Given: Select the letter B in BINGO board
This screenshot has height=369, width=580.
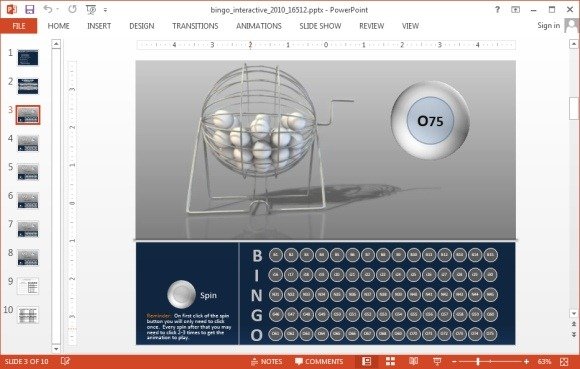Looking at the screenshot, I should (x=257, y=255).
